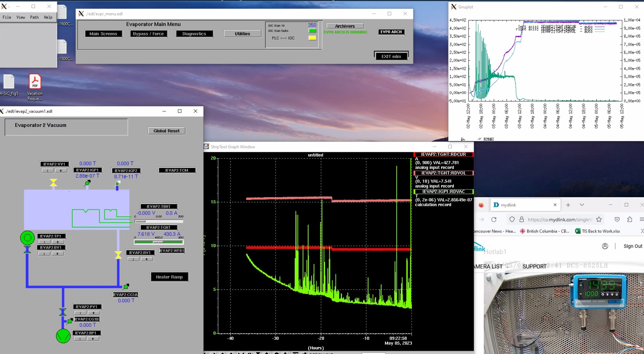Reload the mydlink page
The width and height of the screenshot is (644, 354).
494,219
